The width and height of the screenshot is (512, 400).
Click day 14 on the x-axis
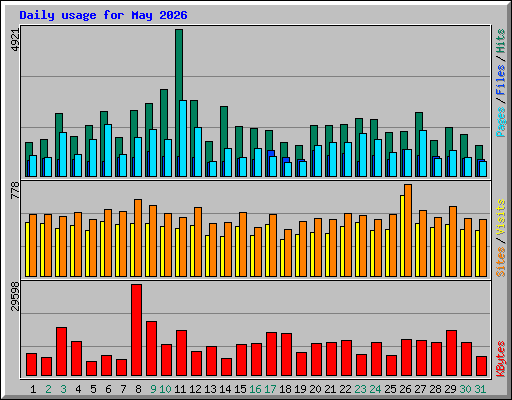[x=225, y=389]
